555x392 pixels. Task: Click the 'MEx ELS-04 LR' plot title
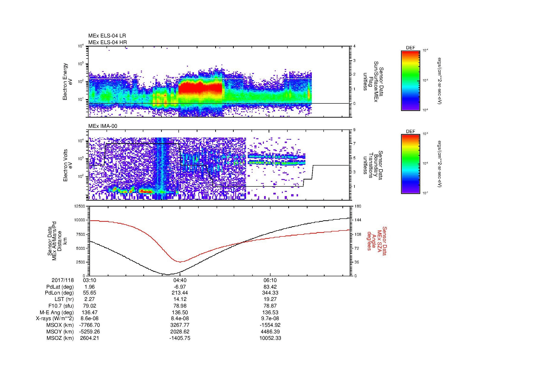(x=107, y=36)
